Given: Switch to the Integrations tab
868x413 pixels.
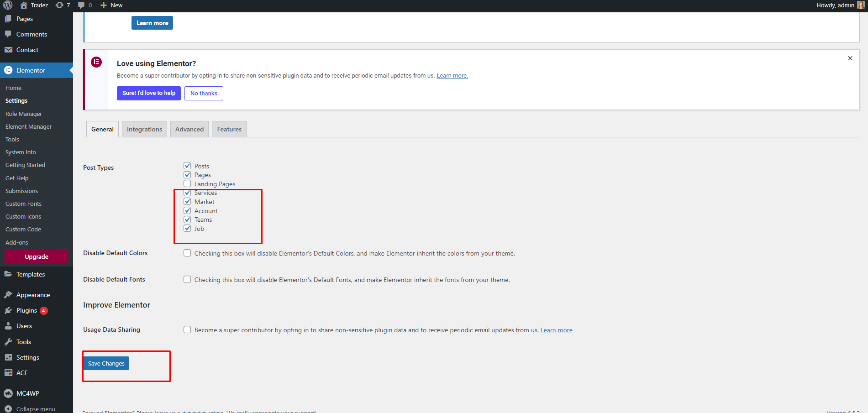Looking at the screenshot, I should click(x=144, y=129).
